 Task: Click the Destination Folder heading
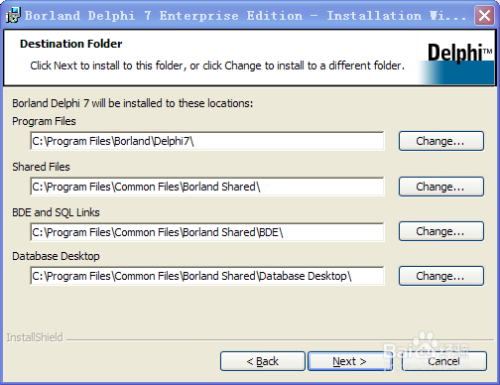pyautogui.click(x=71, y=44)
